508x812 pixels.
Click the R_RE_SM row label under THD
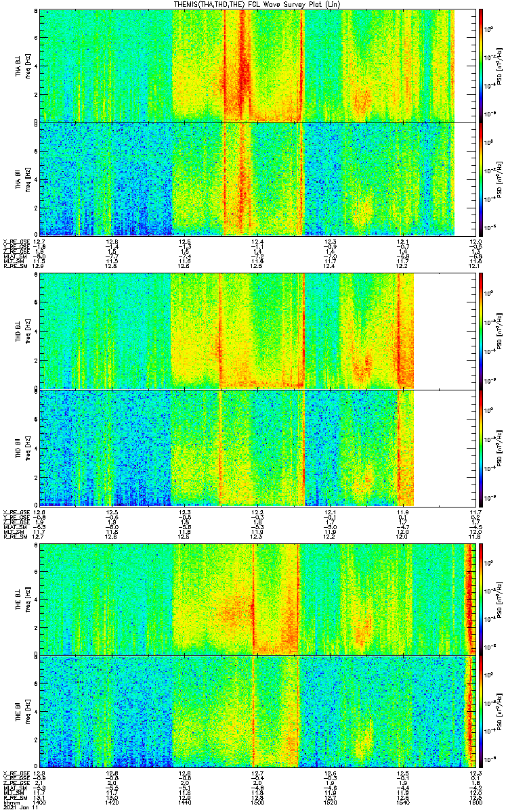(x=14, y=535)
